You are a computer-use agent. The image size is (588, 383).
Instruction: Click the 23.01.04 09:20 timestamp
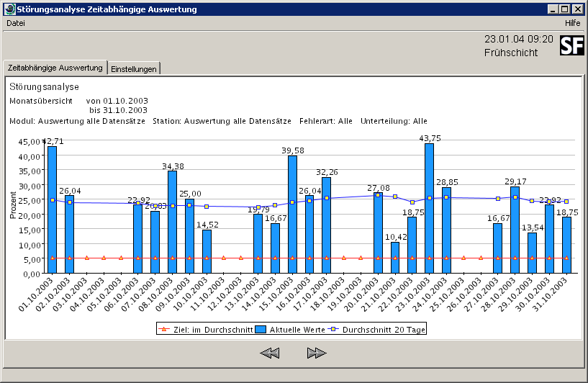[519, 39]
